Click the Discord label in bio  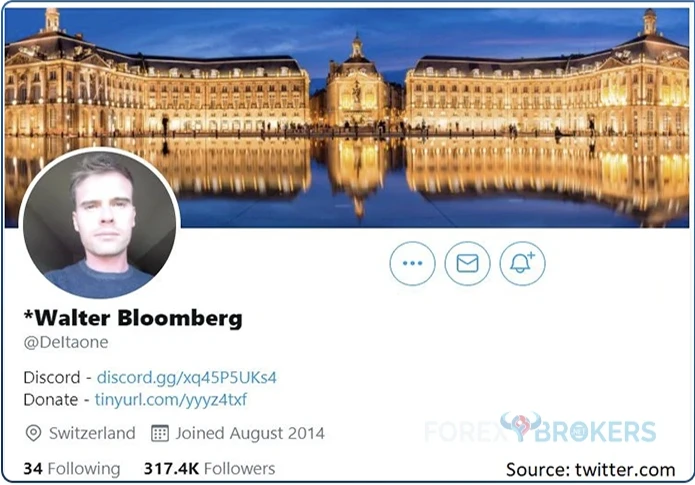(52, 377)
